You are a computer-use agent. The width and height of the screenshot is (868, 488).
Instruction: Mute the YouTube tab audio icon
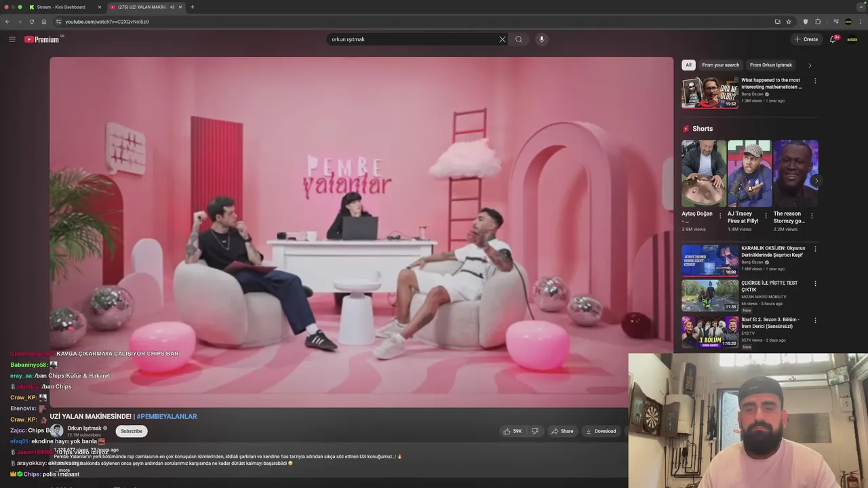(172, 7)
